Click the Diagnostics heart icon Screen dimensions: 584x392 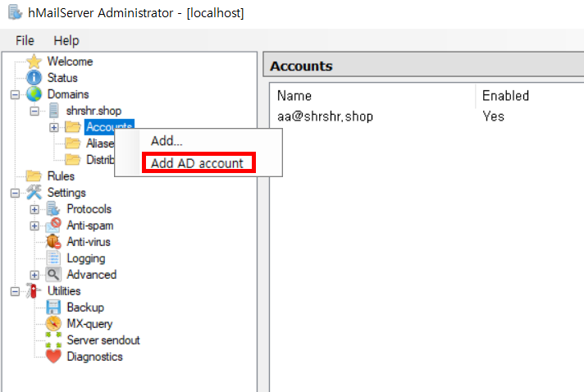(53, 356)
